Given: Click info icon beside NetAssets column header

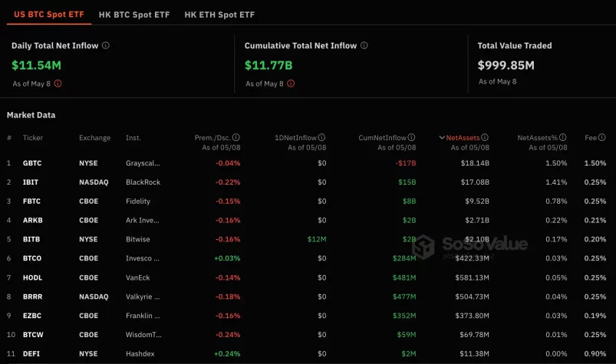Looking at the screenshot, I should [x=486, y=138].
